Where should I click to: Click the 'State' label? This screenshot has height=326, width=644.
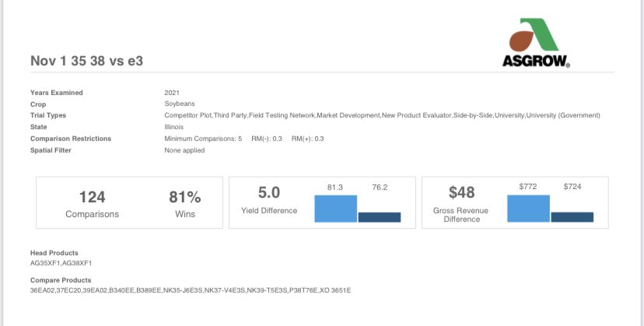[x=39, y=127]
